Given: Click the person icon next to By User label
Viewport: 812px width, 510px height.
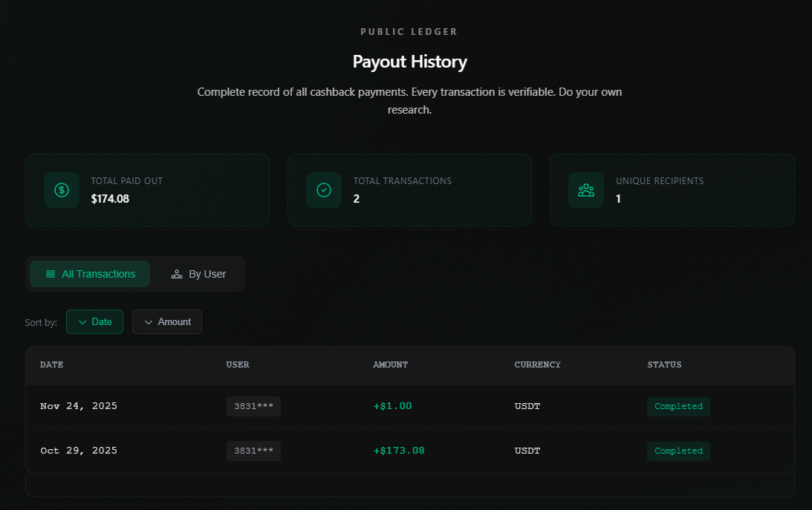Looking at the screenshot, I should click(177, 274).
